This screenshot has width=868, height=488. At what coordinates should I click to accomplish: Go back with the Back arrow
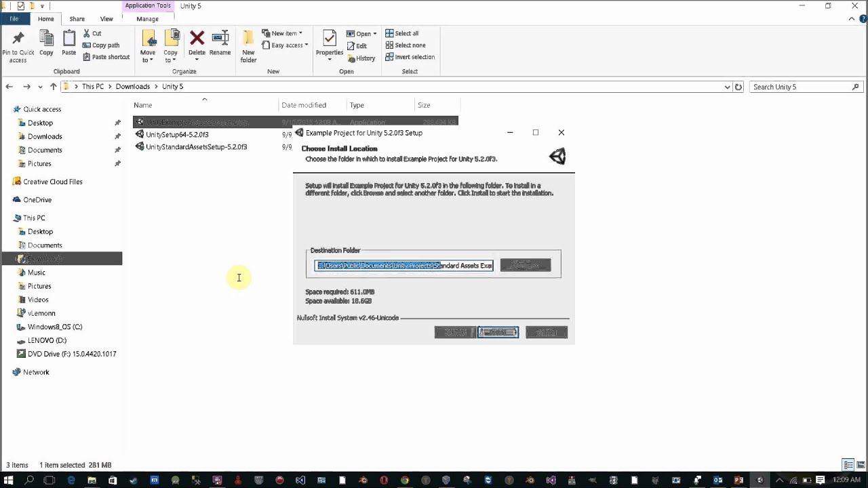pos(9,87)
